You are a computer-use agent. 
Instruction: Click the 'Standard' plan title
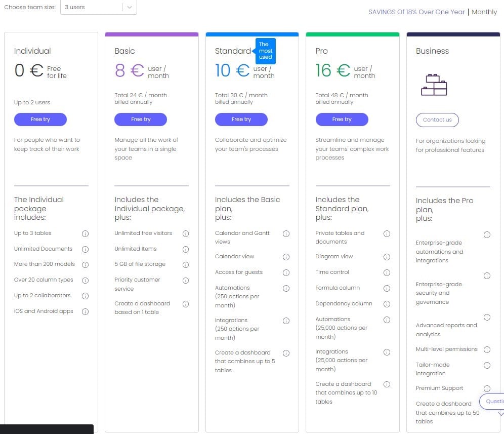tap(233, 51)
